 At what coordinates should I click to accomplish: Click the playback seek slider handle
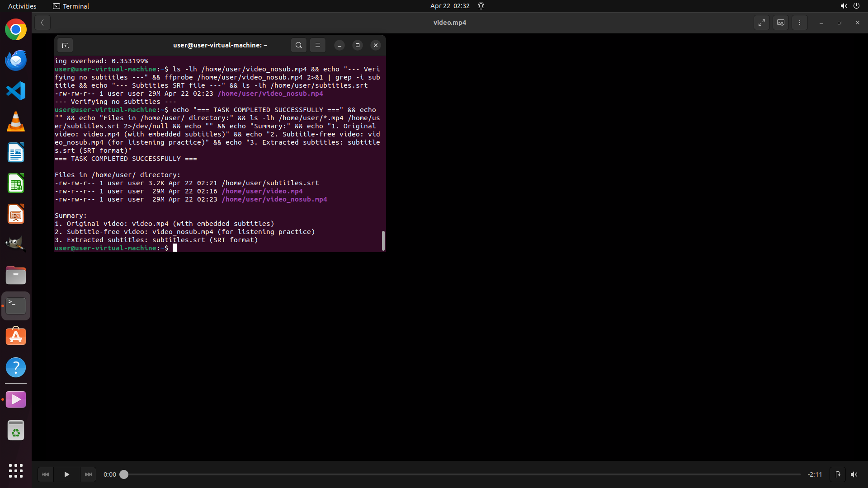(124, 474)
